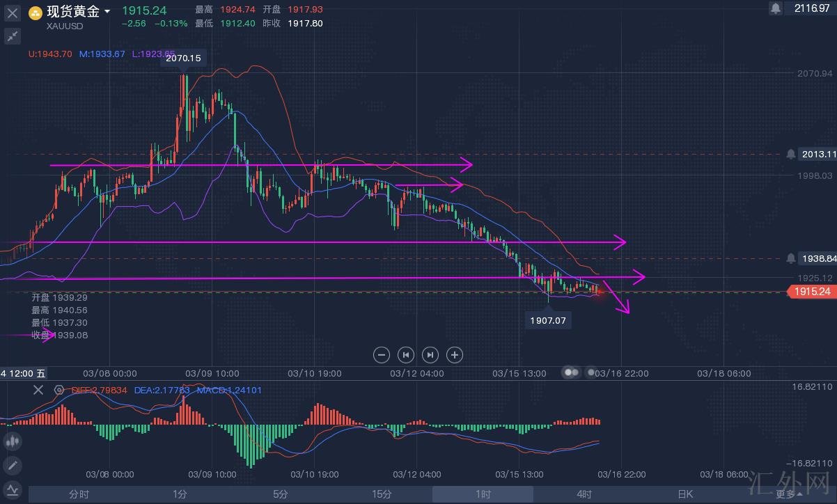Click the 16.82110 MACD axis label

[x=813, y=386]
